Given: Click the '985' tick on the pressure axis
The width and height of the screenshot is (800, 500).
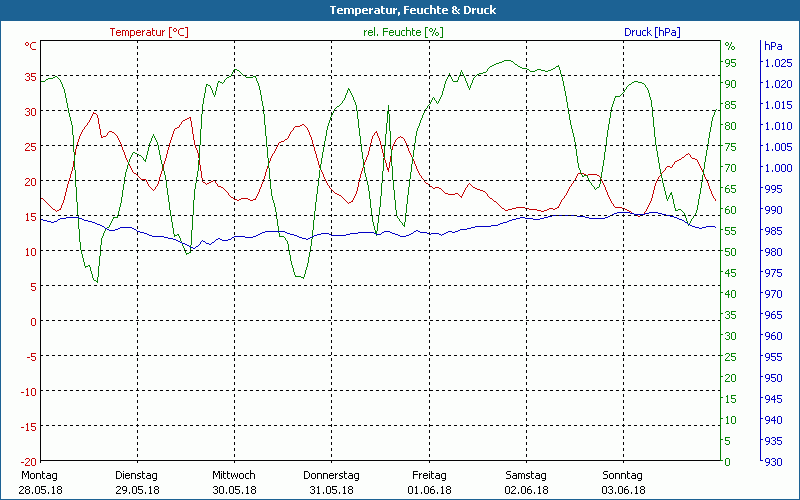Looking at the screenshot, I should pos(773,231).
